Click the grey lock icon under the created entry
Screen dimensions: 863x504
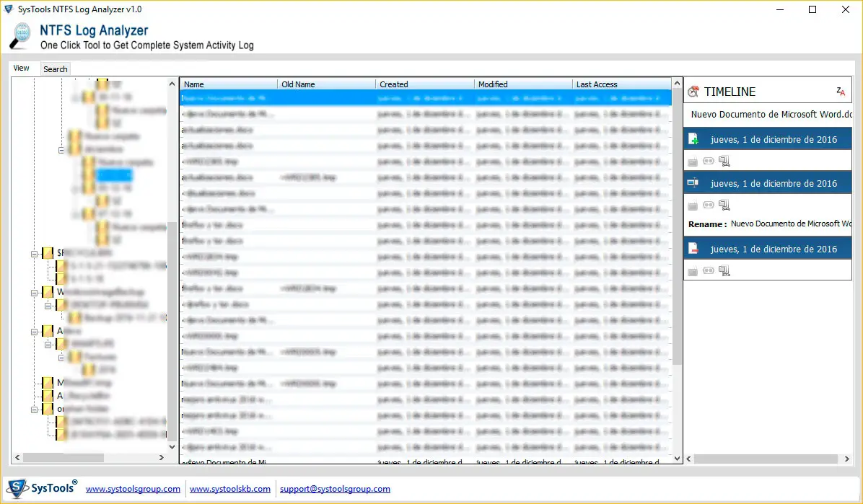693,162
